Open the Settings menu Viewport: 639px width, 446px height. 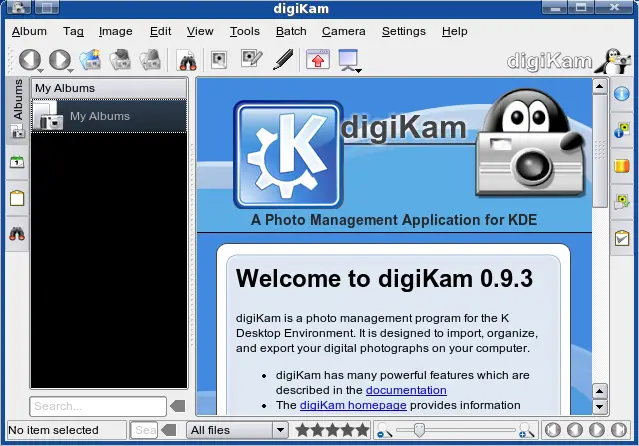pos(403,31)
